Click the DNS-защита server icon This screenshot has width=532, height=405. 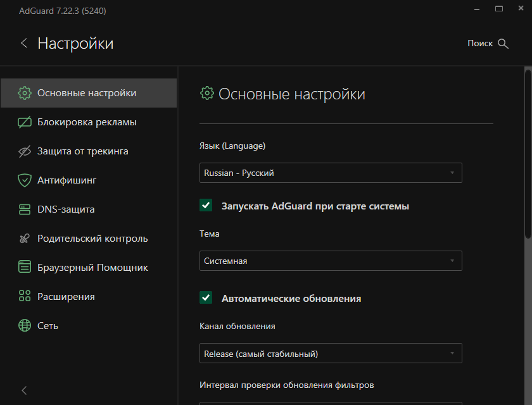[x=25, y=209]
